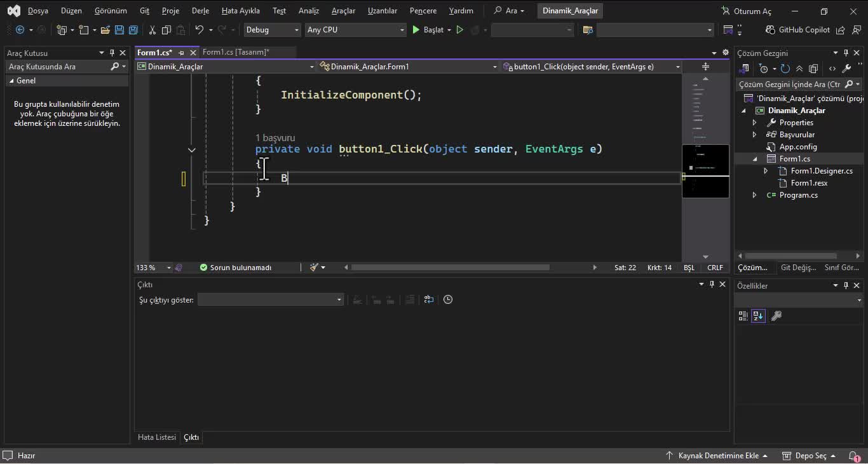Open Properties with the wrench icon in Solution Explorer
This screenshot has height=464, width=868.
(846, 69)
